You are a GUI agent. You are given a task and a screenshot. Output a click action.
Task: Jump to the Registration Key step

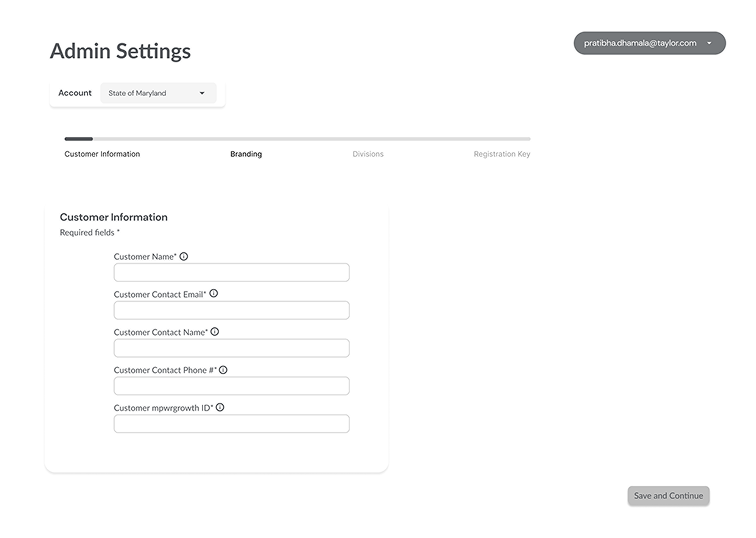(502, 154)
